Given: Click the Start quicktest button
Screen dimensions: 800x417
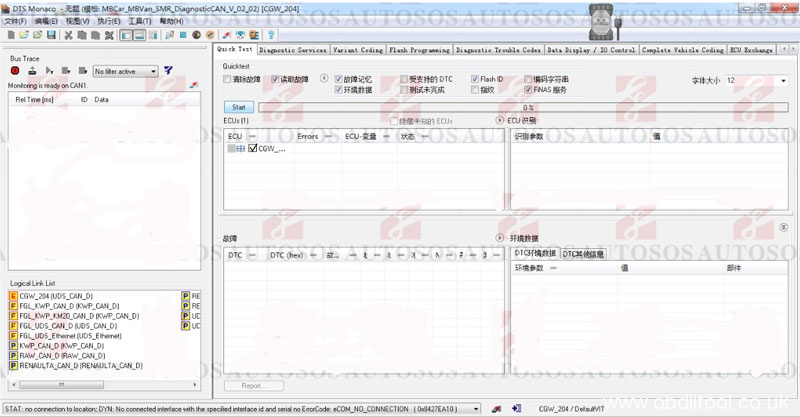Looking at the screenshot, I should [x=239, y=107].
